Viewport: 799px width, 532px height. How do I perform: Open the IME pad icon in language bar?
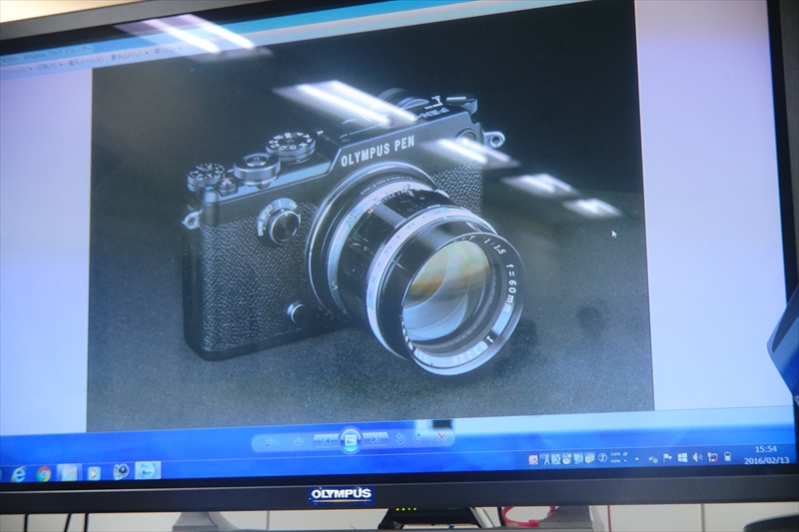click(566, 459)
